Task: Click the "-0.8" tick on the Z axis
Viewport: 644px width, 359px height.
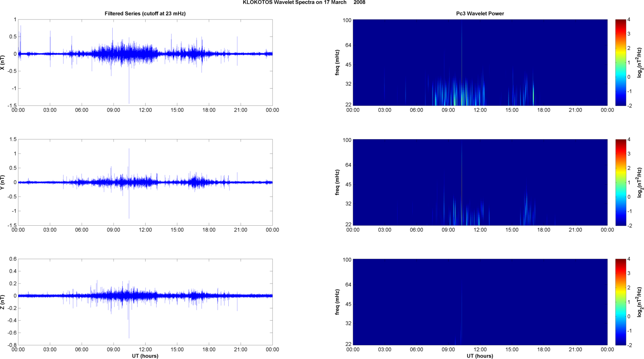Action: (12, 345)
